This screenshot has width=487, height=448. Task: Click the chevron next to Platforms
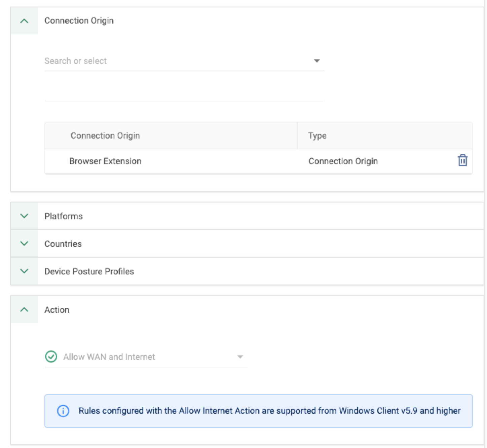click(x=24, y=216)
